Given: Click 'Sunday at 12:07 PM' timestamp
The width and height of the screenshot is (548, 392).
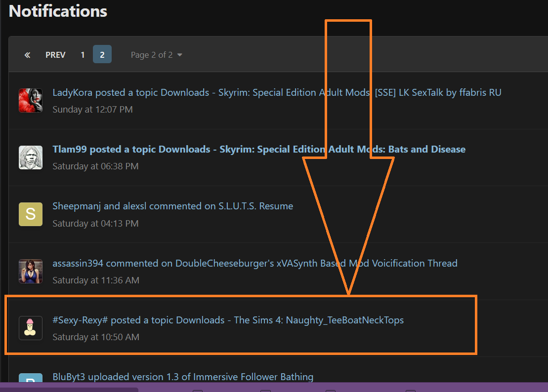Looking at the screenshot, I should pos(92,110).
